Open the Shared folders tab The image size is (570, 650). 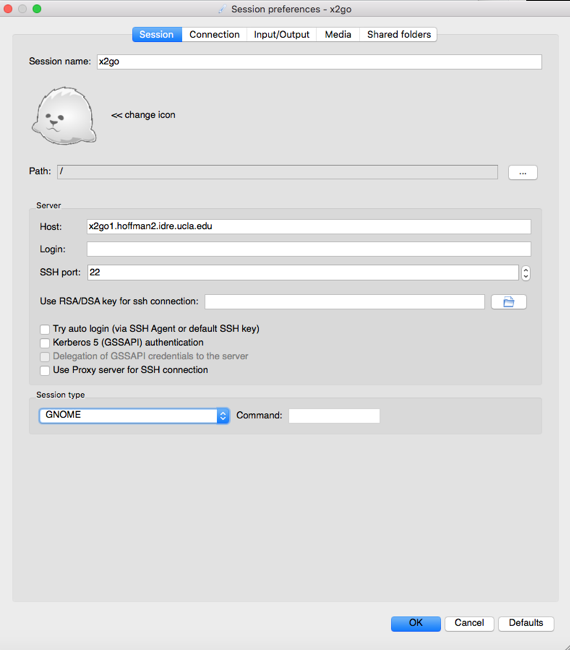click(399, 34)
